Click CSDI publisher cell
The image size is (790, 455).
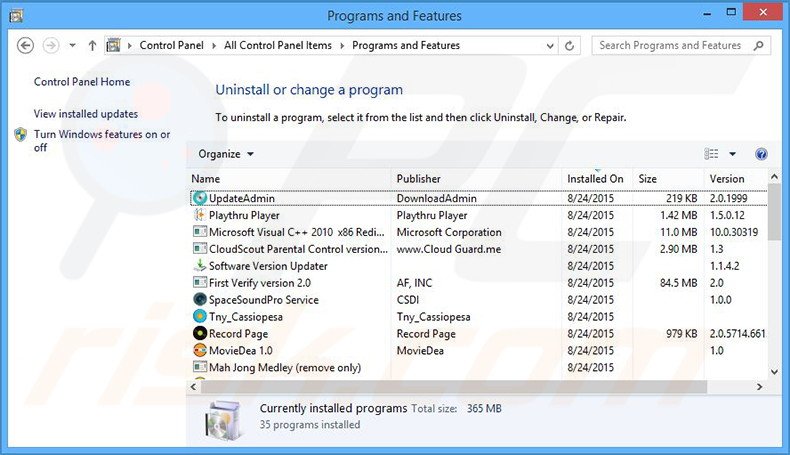(x=408, y=300)
